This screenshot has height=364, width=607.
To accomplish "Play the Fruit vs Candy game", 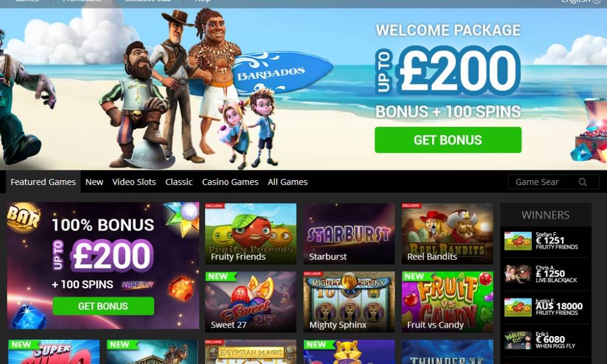I will pos(447,302).
